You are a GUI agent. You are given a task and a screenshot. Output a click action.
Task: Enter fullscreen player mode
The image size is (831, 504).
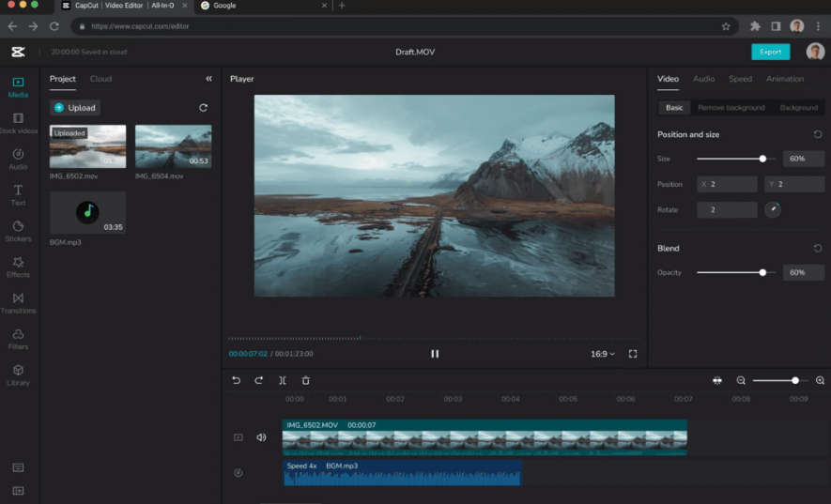pos(633,354)
